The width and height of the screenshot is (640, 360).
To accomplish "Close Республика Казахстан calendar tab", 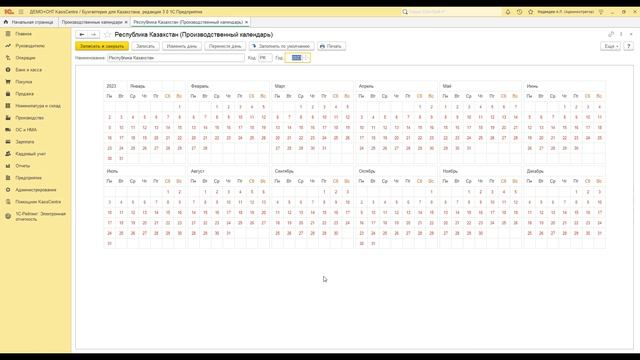I will tap(247, 22).
